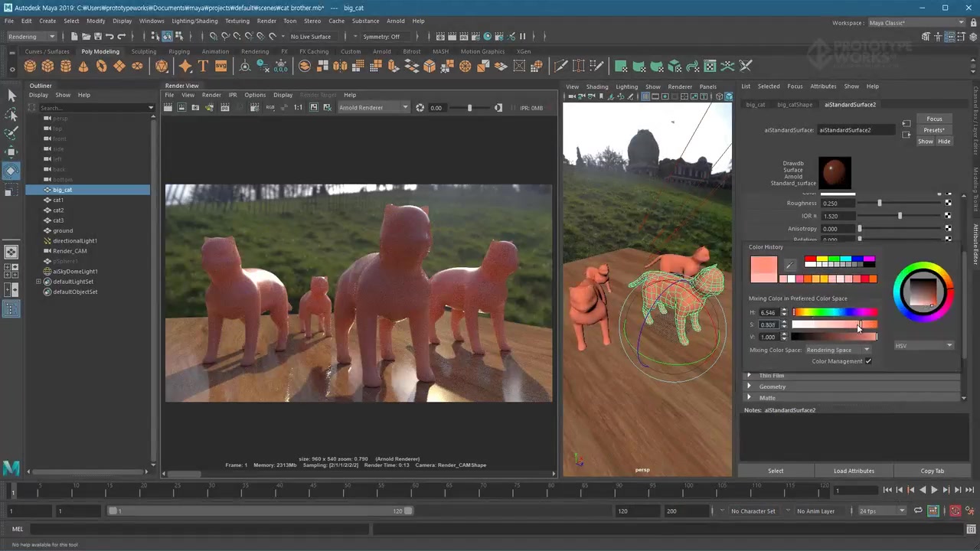Image resolution: width=980 pixels, height=551 pixels.
Task: Open the Arnold menu in menu bar
Action: point(395,21)
